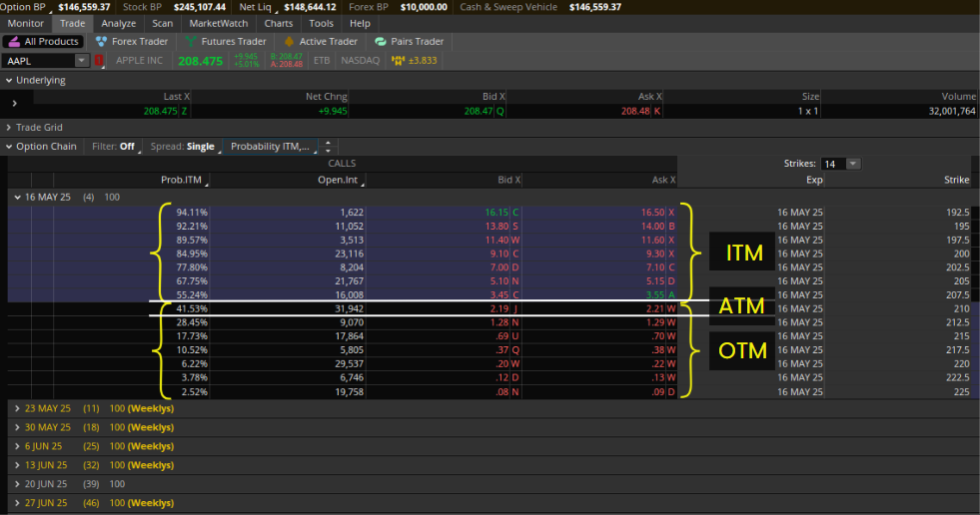This screenshot has width=980, height=515.
Task: Click the 16.15 call bid price
Action: point(496,213)
